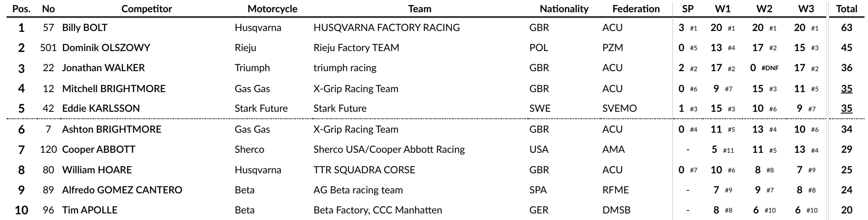Click the Competitor column header
Screen dimensions: 868x220
point(147,9)
